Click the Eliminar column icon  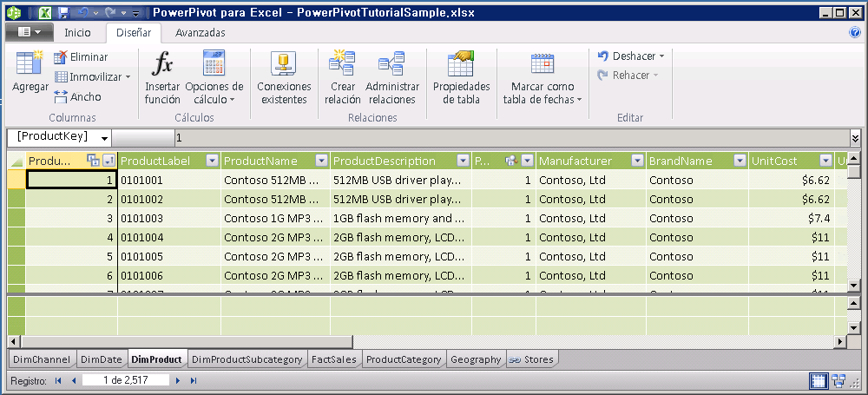(x=62, y=57)
